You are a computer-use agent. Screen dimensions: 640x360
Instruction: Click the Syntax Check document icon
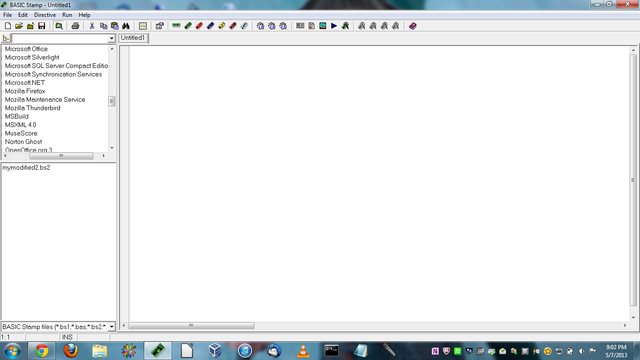pyautogui.click(x=311, y=26)
